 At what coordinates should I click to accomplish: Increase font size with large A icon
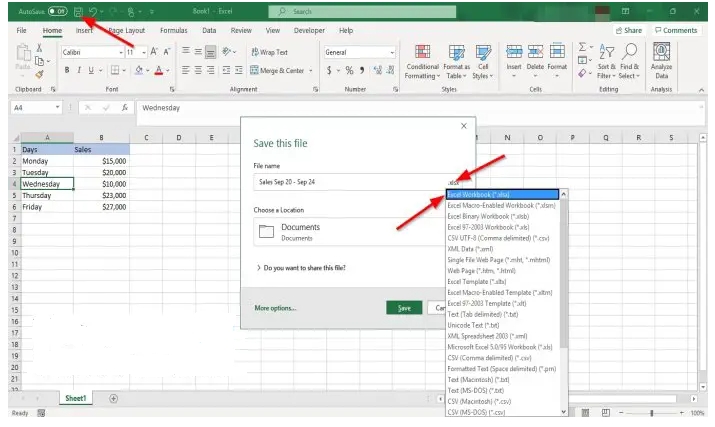pyautogui.click(x=154, y=52)
